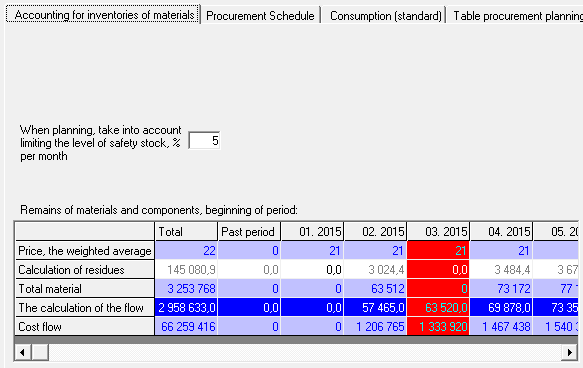Click the right scroll arrow of table
The width and height of the screenshot is (583, 368).
point(570,352)
